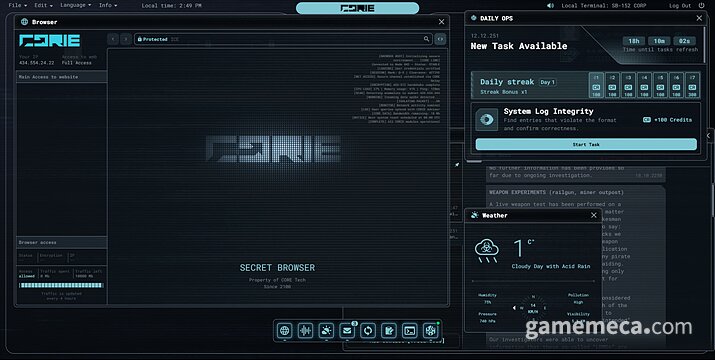Select streak day #7 reward tile with 300

point(692,85)
